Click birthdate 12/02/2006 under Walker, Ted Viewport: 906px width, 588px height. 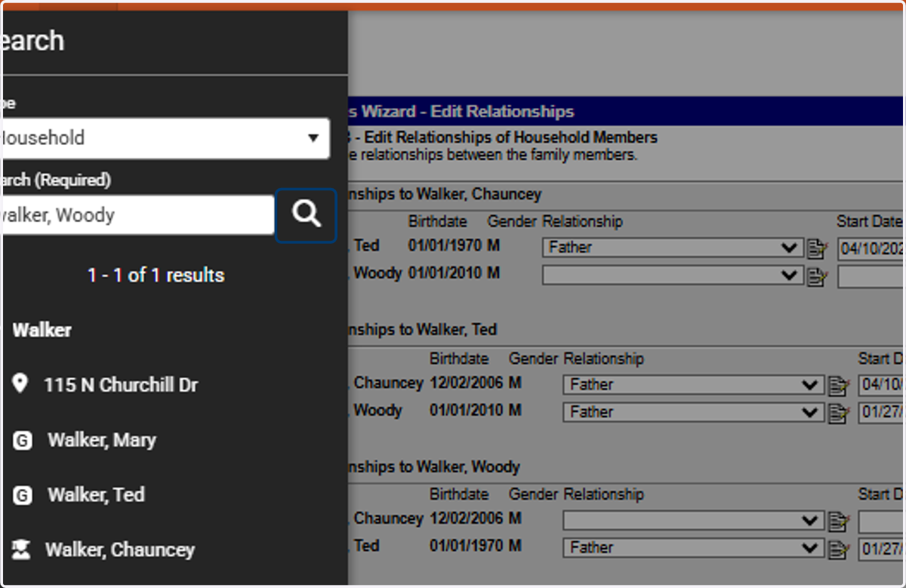466,383
